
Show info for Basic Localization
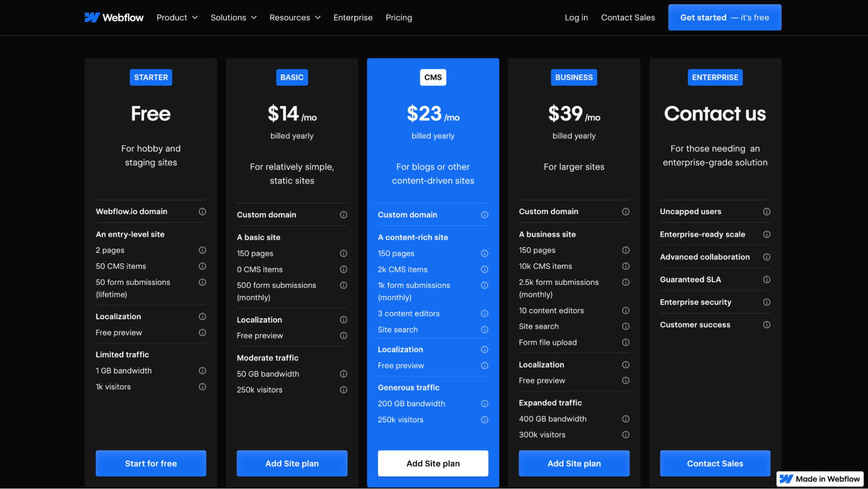[343, 320]
